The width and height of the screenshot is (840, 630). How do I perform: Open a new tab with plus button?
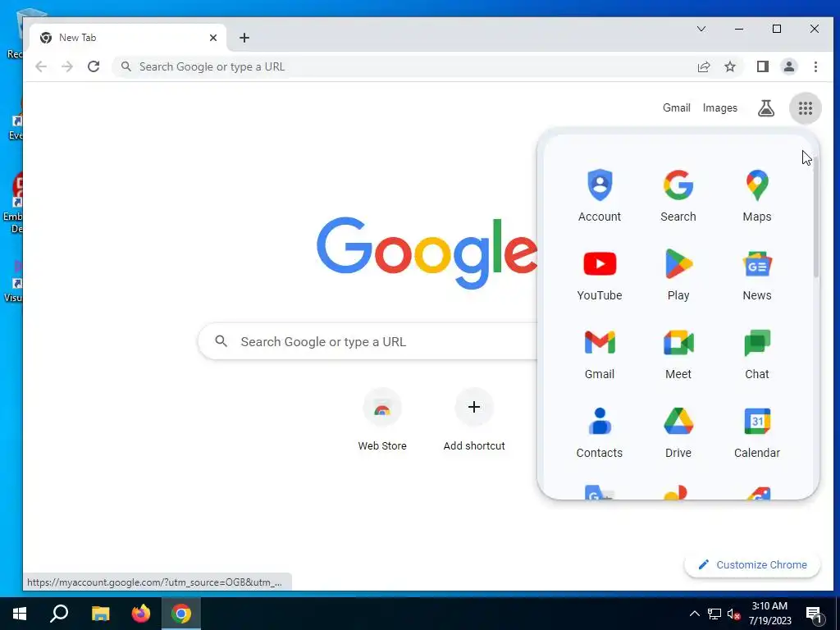pos(244,38)
